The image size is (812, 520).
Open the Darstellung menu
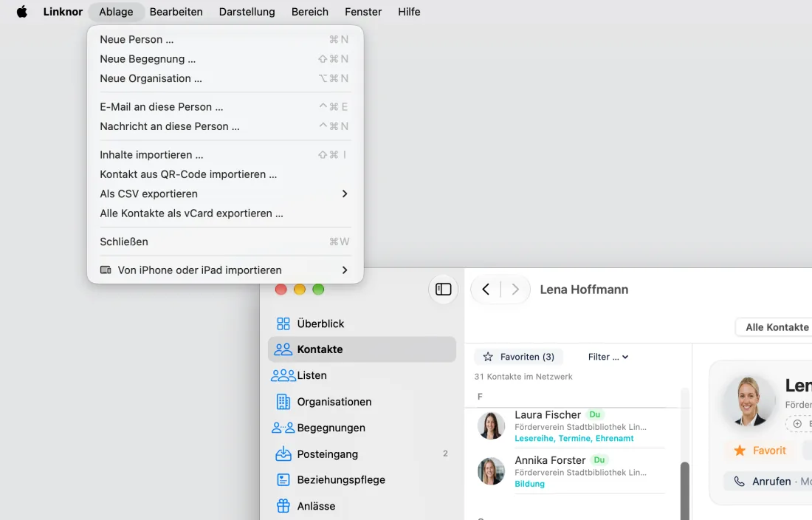coord(247,11)
